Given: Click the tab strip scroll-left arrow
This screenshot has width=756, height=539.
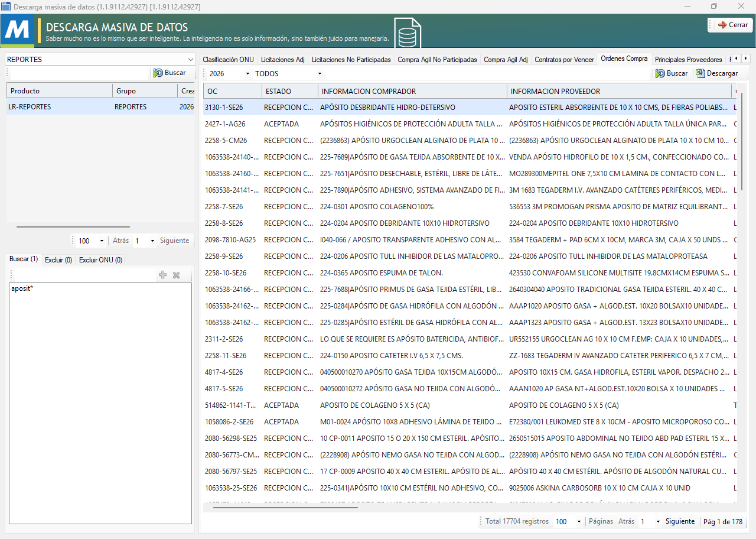Looking at the screenshot, I should [736, 59].
